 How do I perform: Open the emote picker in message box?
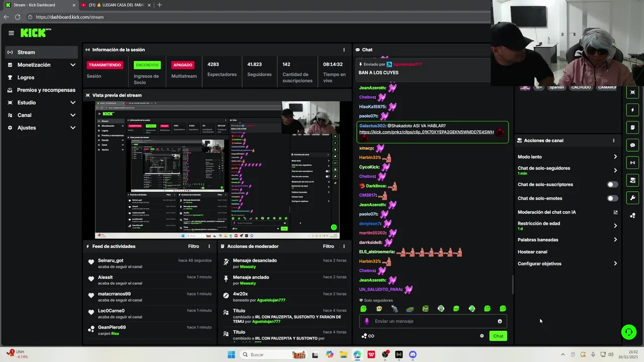pyautogui.click(x=500, y=321)
